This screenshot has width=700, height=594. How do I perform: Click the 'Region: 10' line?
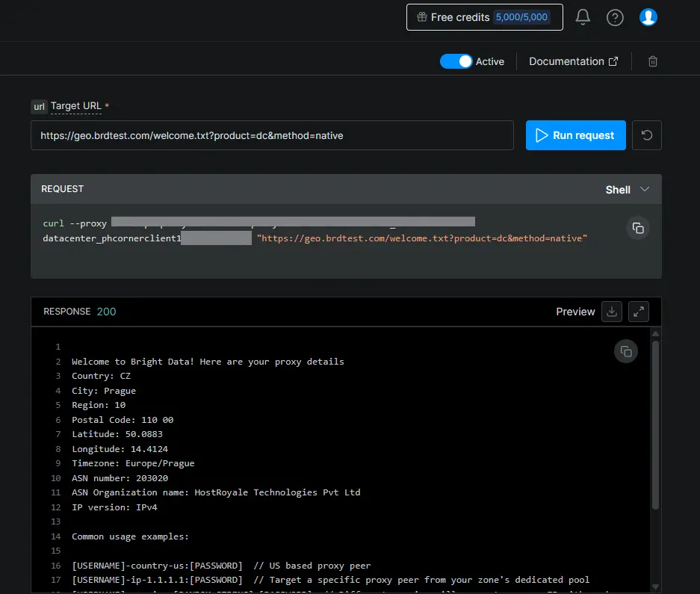coord(99,405)
